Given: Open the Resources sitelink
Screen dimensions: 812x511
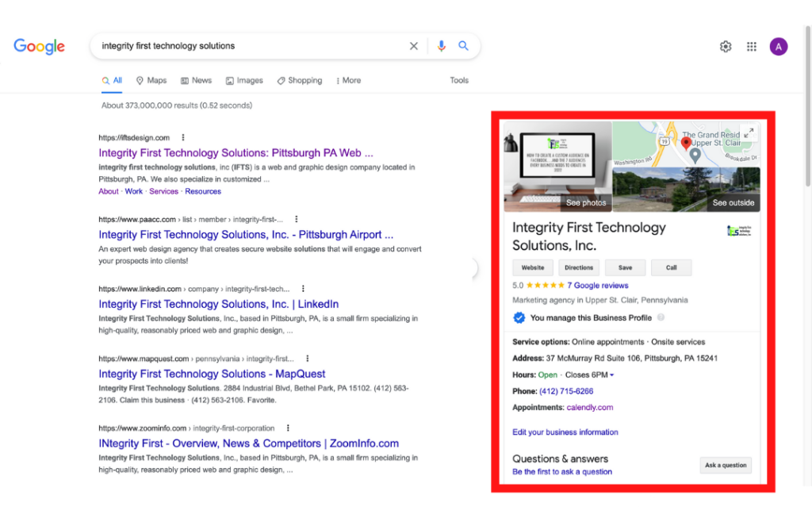Looking at the screenshot, I should coord(203,191).
